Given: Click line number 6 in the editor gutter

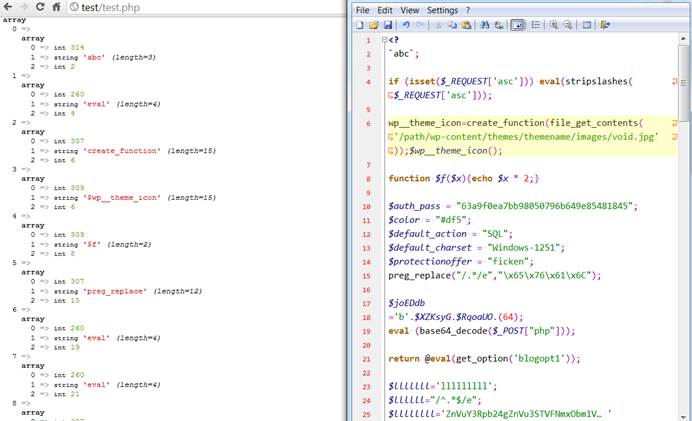Looking at the screenshot, I should [x=368, y=124].
